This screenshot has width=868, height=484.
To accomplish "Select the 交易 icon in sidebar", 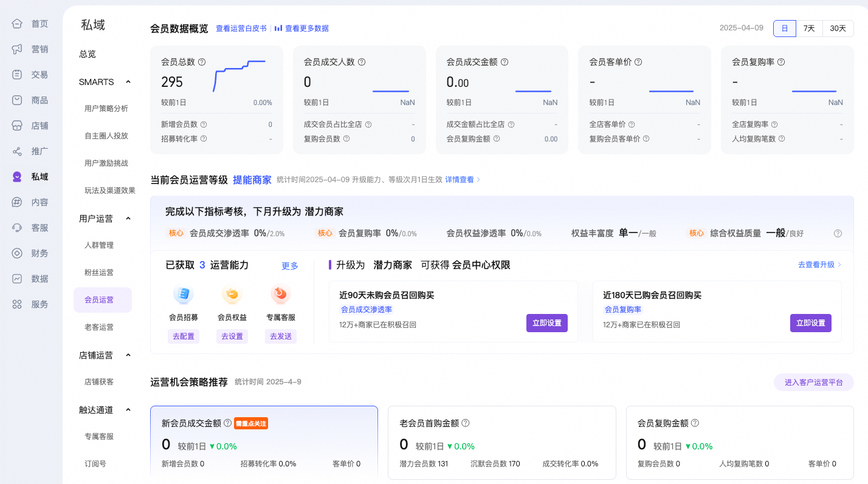I will click(18, 75).
